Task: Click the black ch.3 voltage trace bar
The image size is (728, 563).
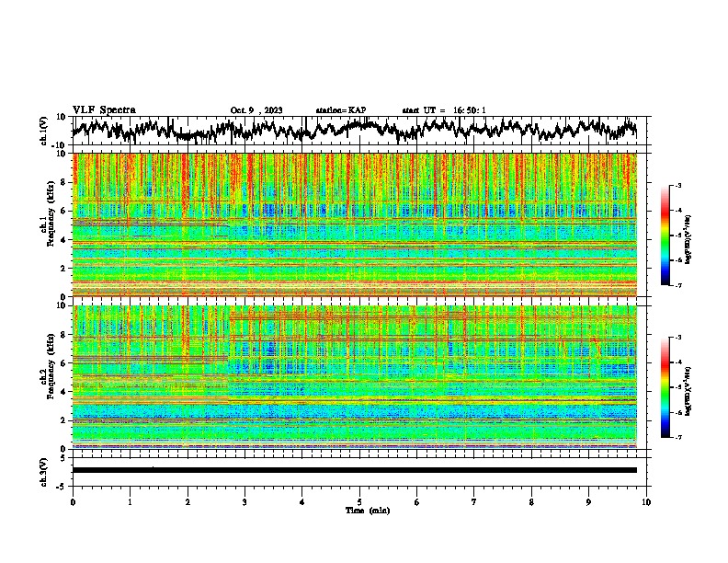Action: (x=355, y=470)
